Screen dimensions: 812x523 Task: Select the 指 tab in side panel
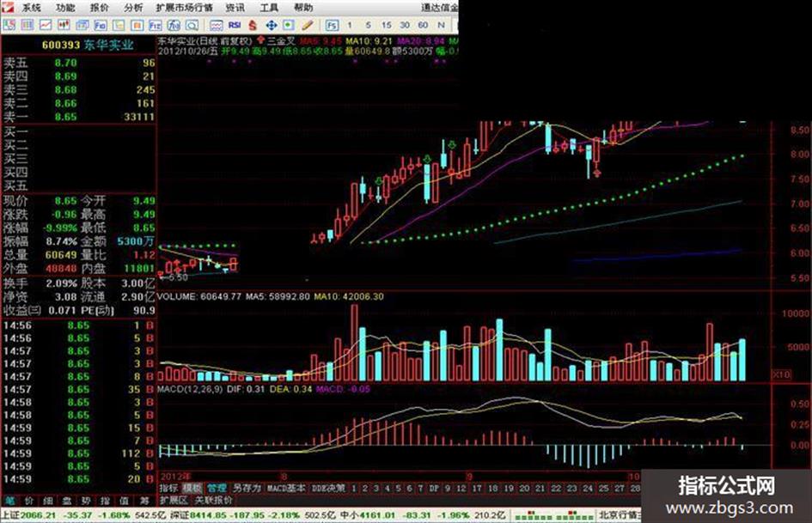(x=105, y=501)
